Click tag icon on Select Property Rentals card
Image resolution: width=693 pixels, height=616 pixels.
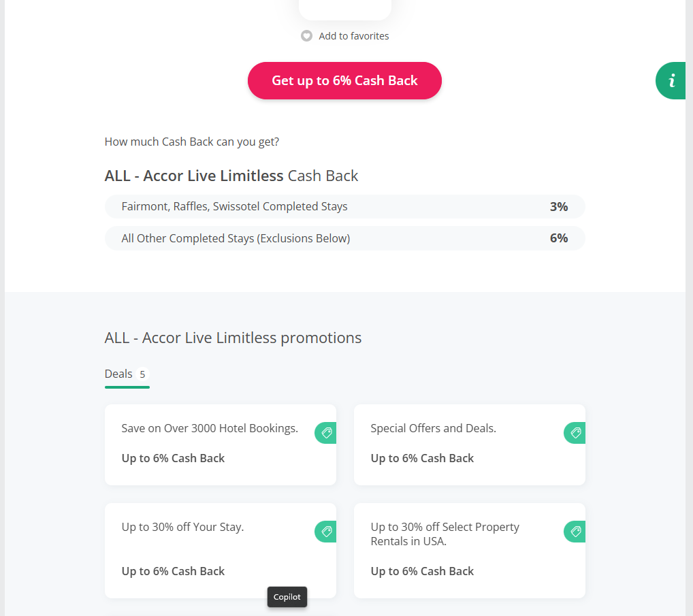pos(575,532)
